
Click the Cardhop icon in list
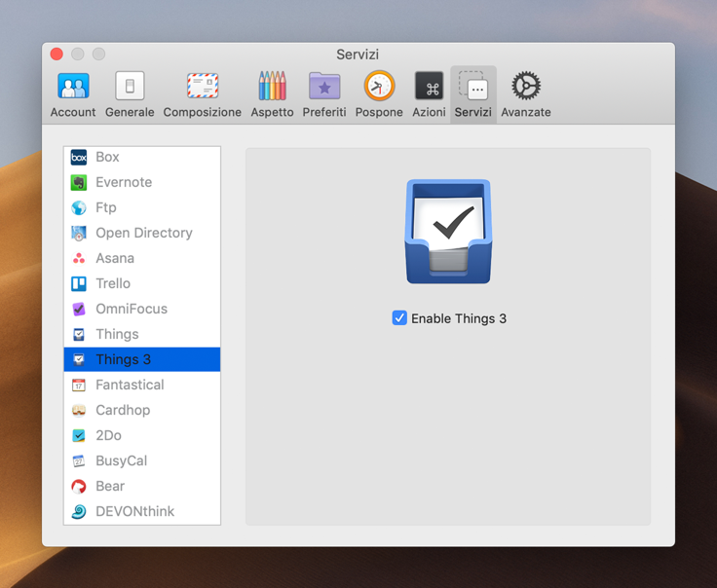click(x=79, y=410)
